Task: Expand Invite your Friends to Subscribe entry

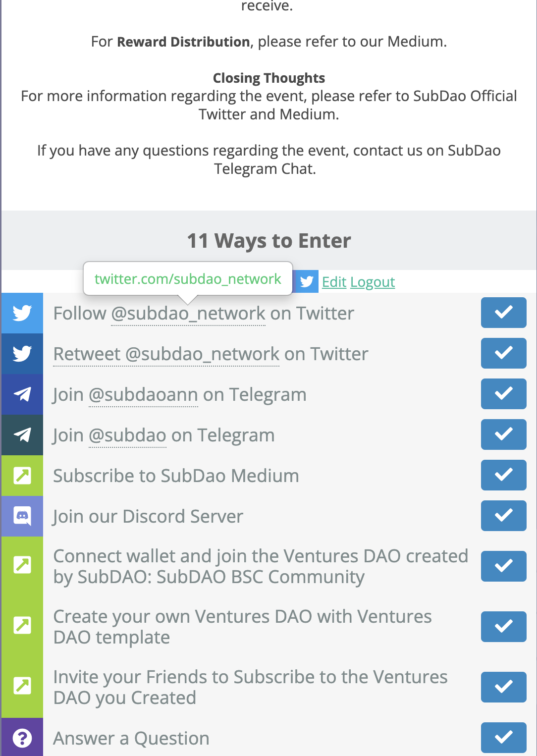Action: tap(250, 687)
